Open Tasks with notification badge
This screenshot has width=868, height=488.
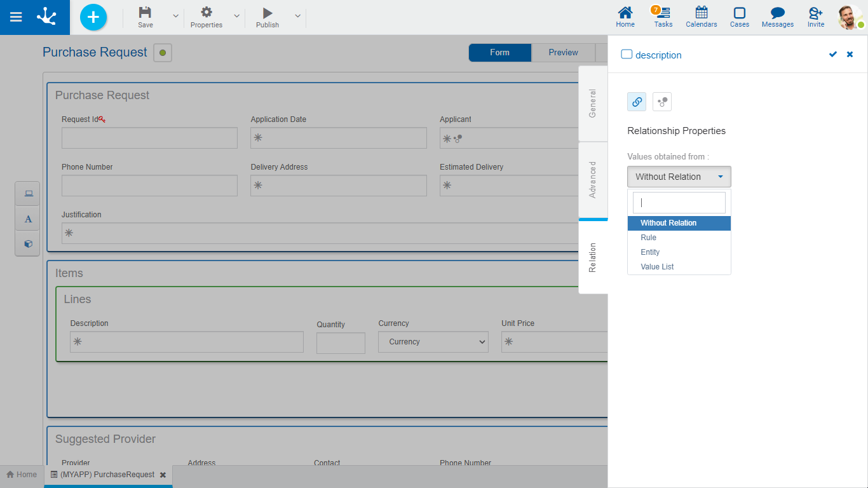pos(663,17)
